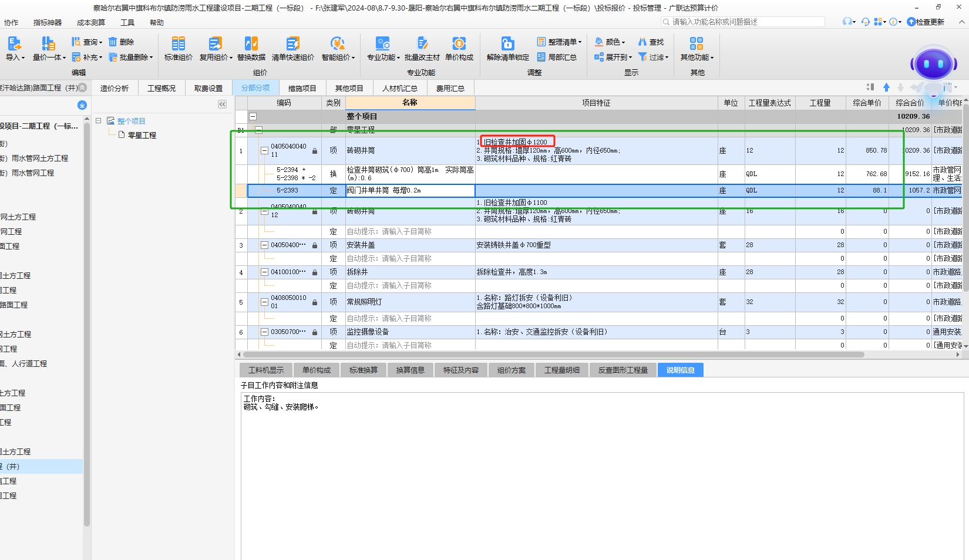Open 替换数据 tool
The height and width of the screenshot is (560, 969).
pyautogui.click(x=251, y=48)
